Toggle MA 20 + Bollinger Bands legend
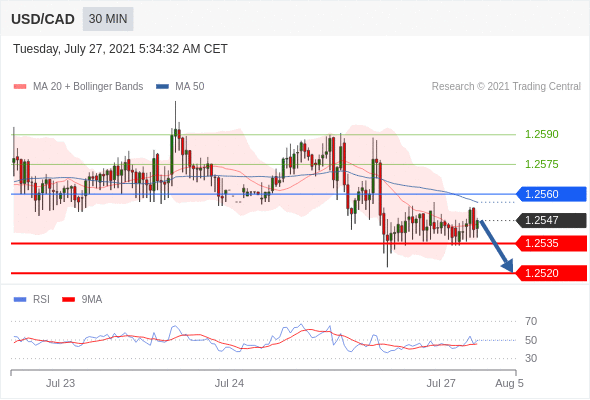 [x=78, y=87]
